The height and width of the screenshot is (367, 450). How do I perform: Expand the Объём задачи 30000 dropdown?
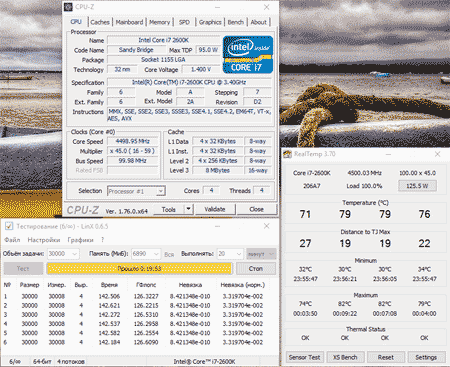75,254
